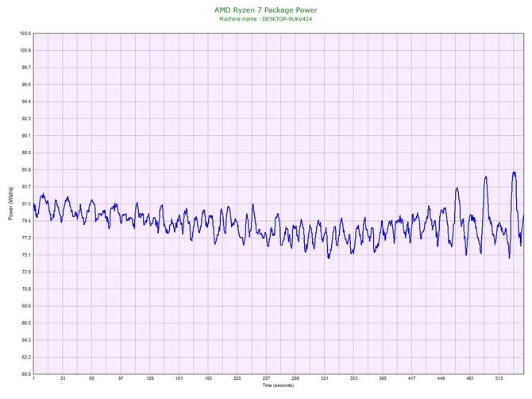Click the y-axis value 66.5
Screen dimensions: 532x399
point(26,323)
